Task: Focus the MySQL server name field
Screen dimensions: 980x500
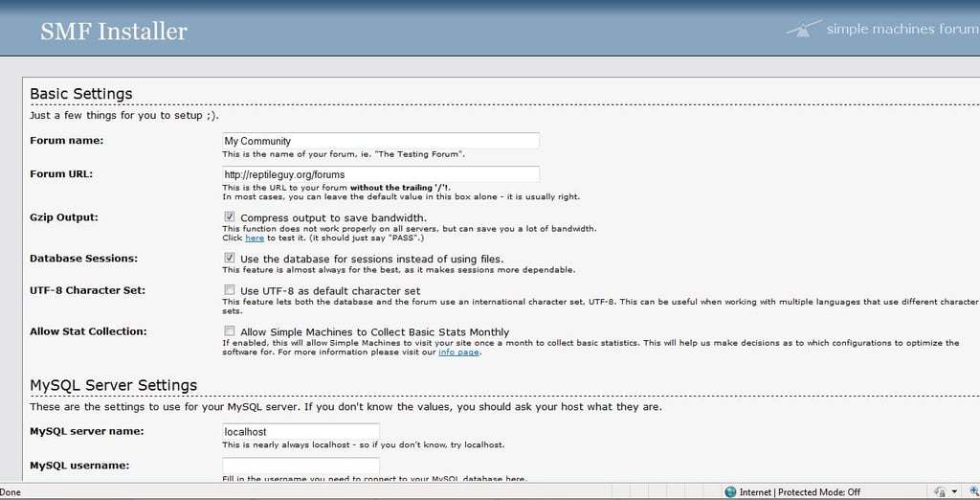Action: (301, 431)
